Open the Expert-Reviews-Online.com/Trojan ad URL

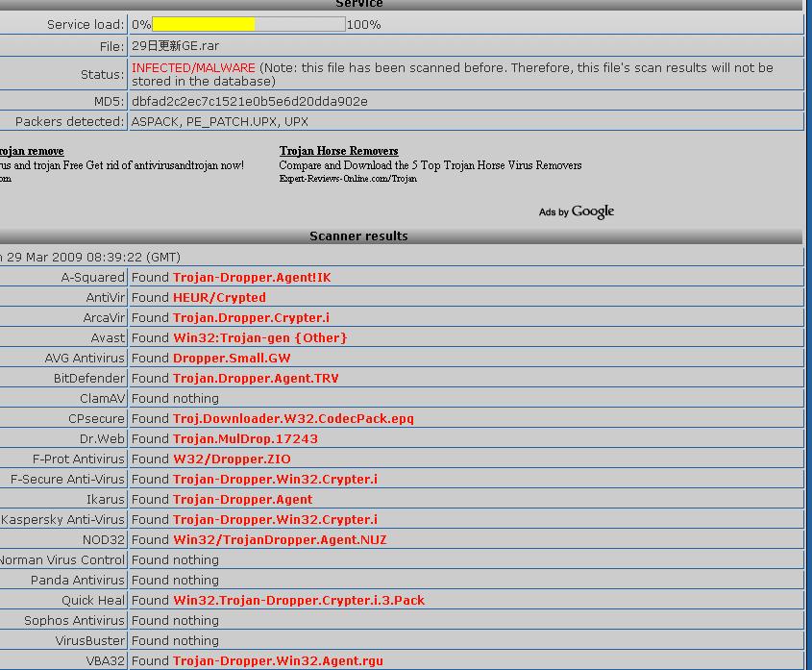coord(348,179)
